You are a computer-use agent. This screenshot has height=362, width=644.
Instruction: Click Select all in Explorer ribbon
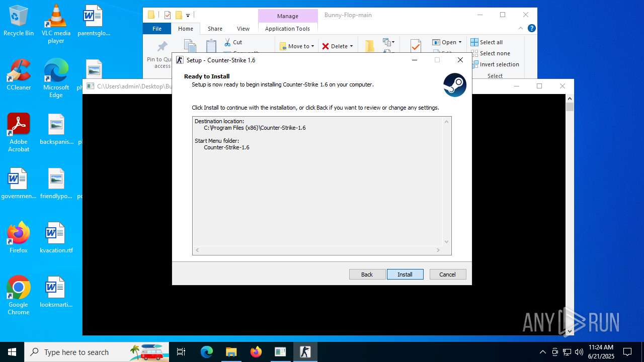487,42
